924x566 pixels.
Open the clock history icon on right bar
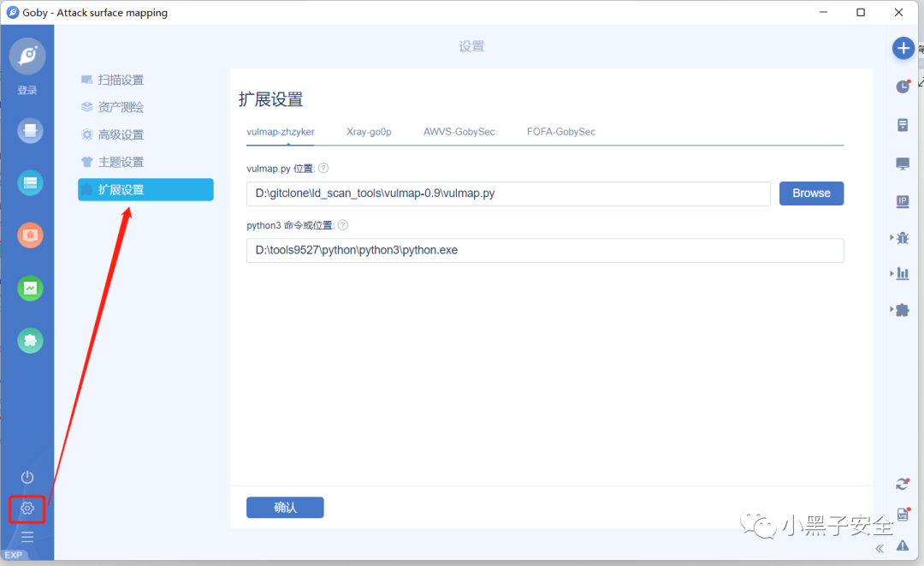(903, 86)
